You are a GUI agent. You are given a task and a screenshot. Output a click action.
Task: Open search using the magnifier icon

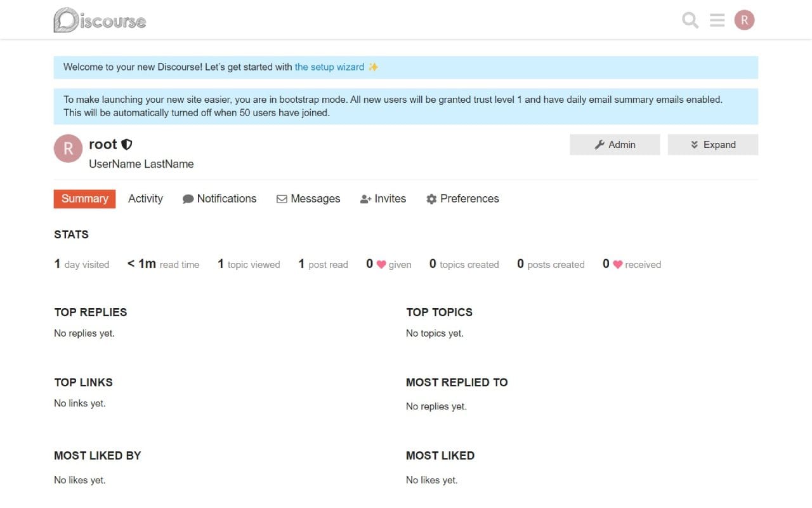(690, 20)
